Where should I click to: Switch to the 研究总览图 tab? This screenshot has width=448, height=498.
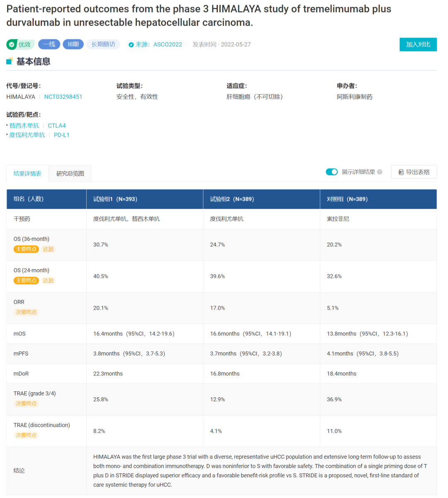(x=70, y=174)
